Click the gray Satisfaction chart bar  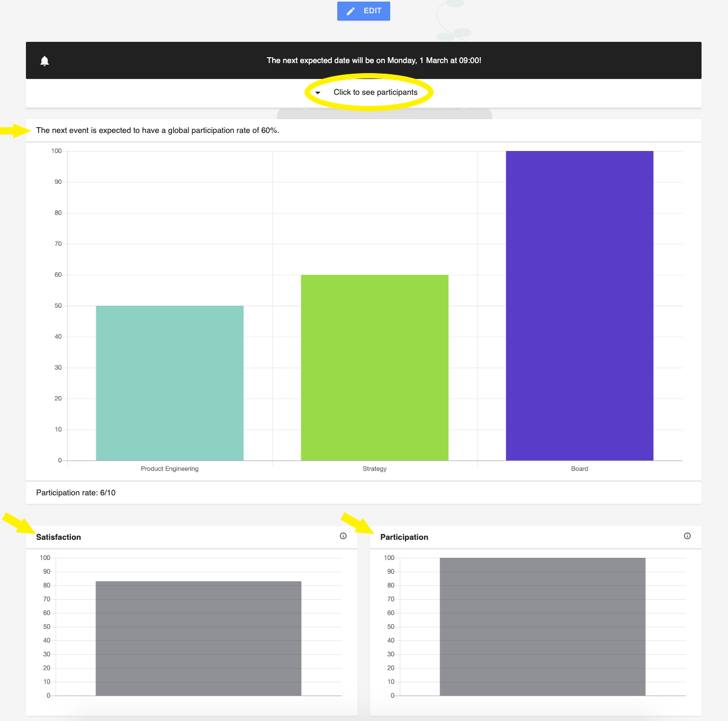(199, 638)
